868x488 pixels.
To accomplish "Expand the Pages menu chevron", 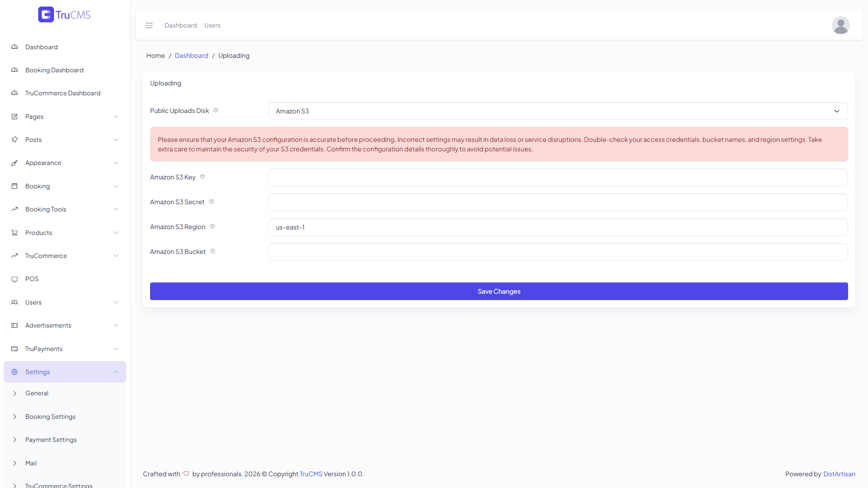I will pyautogui.click(x=116, y=117).
